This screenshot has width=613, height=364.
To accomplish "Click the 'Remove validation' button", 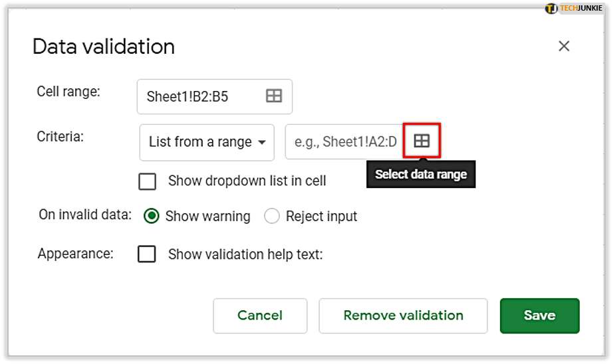I will (x=403, y=316).
